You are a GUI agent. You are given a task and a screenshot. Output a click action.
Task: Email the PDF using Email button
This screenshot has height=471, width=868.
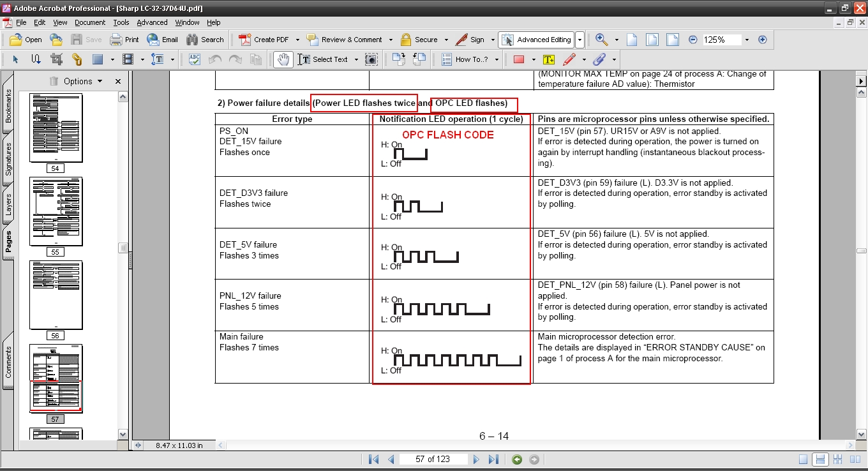point(162,40)
